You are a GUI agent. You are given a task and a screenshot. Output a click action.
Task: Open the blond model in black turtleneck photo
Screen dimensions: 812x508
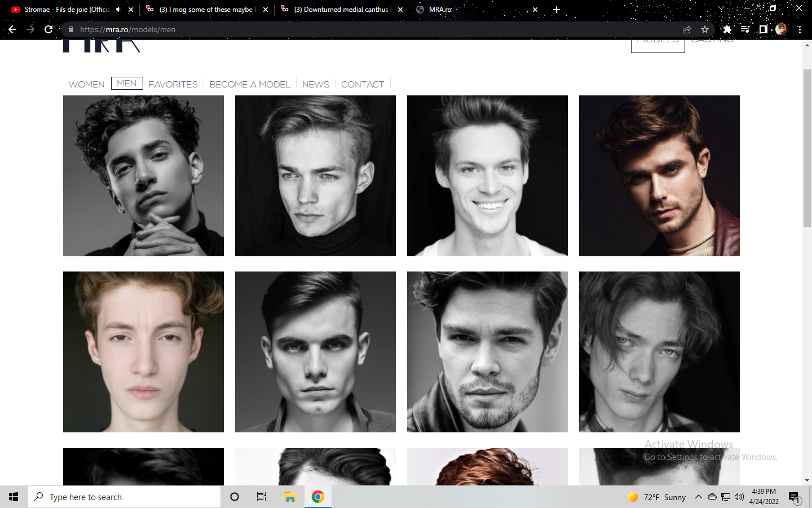[315, 176]
